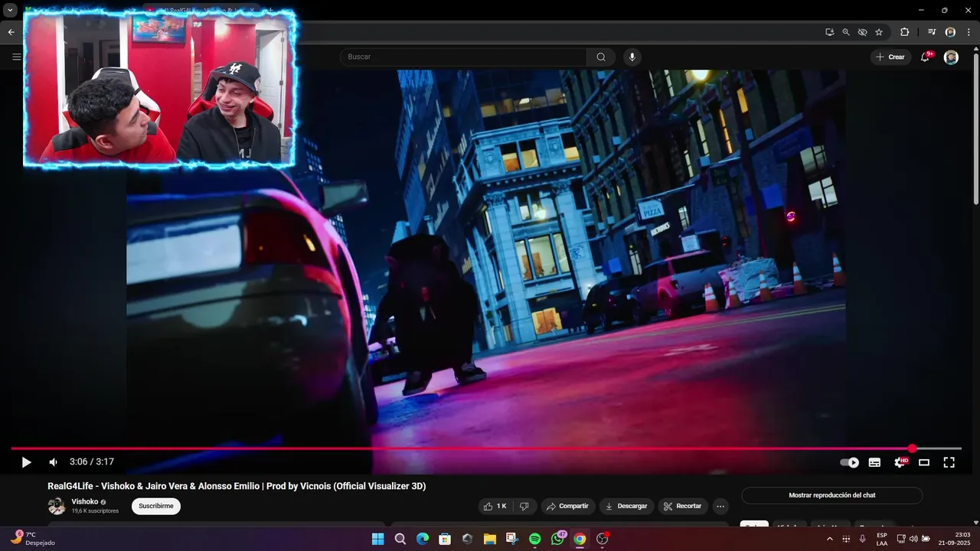
Task: Mute the video with speaker icon
Action: [54, 462]
